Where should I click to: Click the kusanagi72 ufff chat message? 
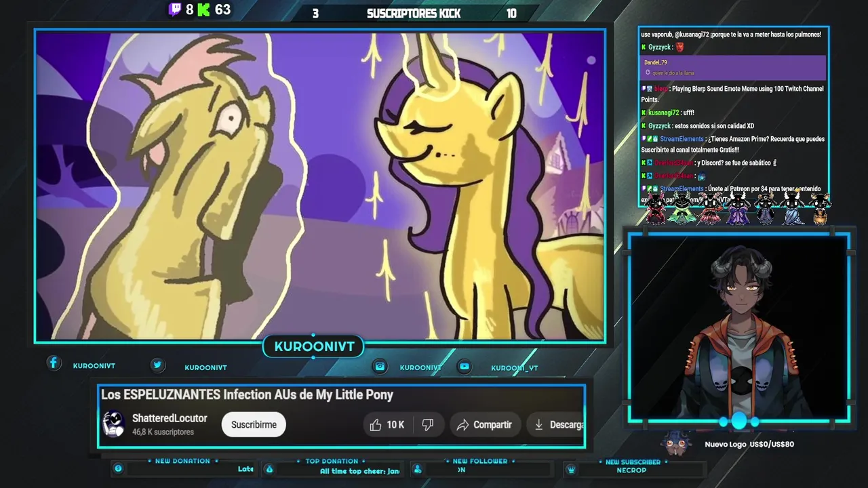click(x=667, y=113)
